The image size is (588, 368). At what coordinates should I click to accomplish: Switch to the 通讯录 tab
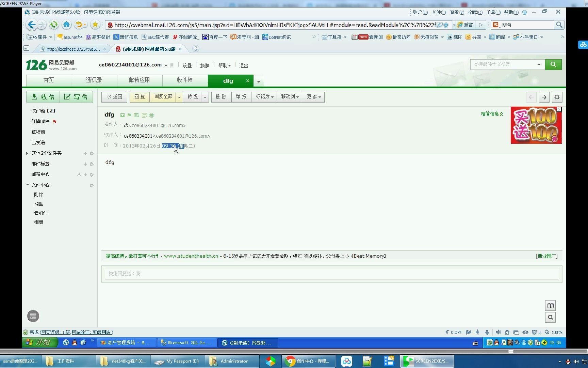94,80
